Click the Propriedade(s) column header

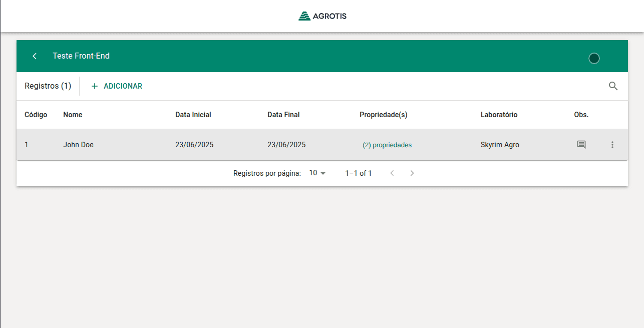[x=384, y=115]
